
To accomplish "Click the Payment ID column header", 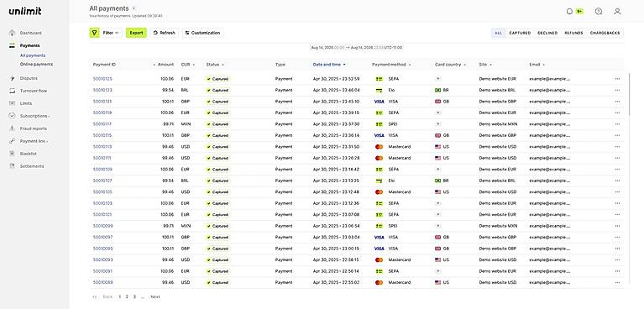I will tap(104, 65).
